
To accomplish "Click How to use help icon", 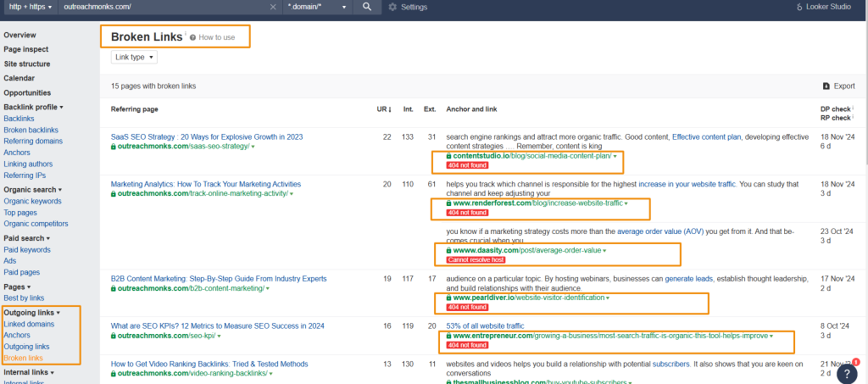I will click(x=193, y=38).
